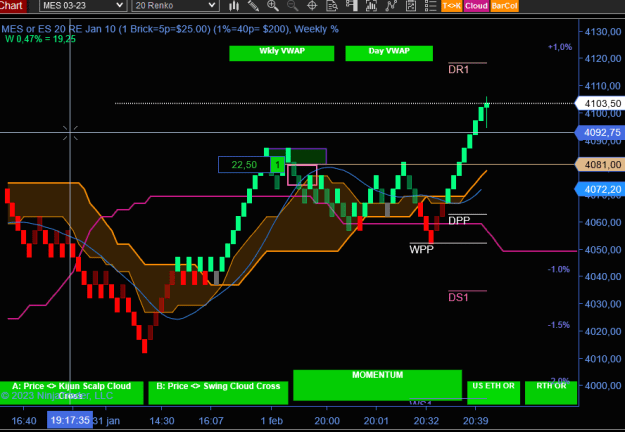This screenshot has width=625, height=432.
Task: Click the DPP pivot label
Action: point(459,220)
